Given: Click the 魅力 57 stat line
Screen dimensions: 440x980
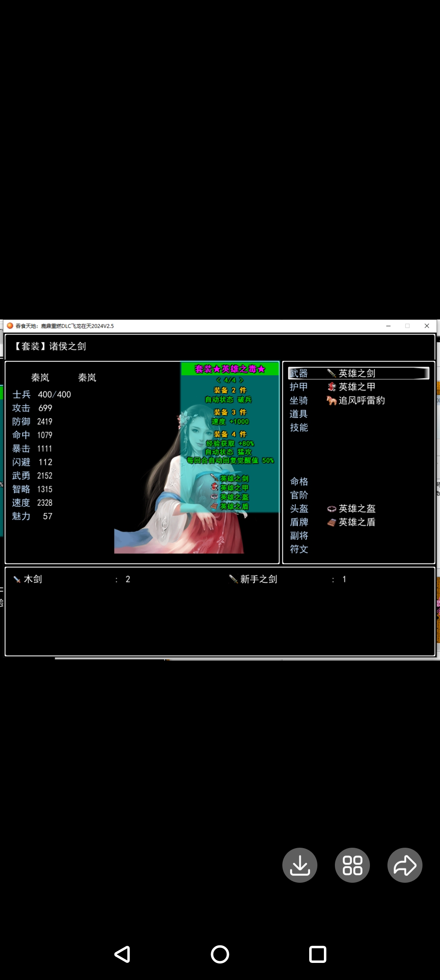Looking at the screenshot, I should 32,516.
